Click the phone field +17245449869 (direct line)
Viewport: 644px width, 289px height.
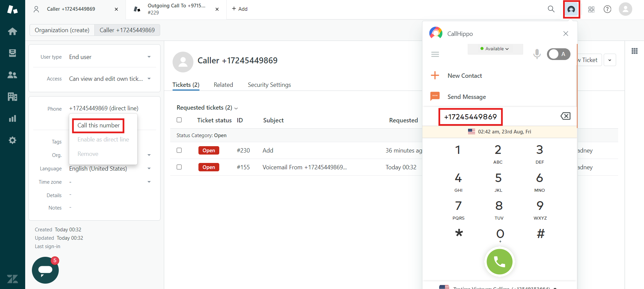coord(104,108)
